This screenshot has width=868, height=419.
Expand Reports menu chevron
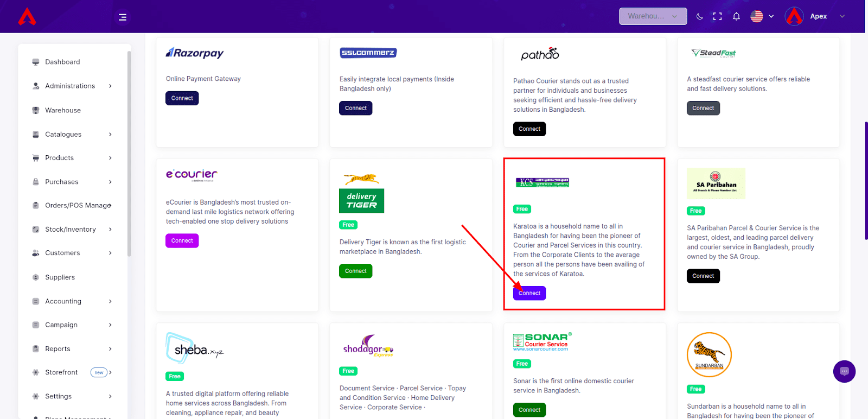110,348
